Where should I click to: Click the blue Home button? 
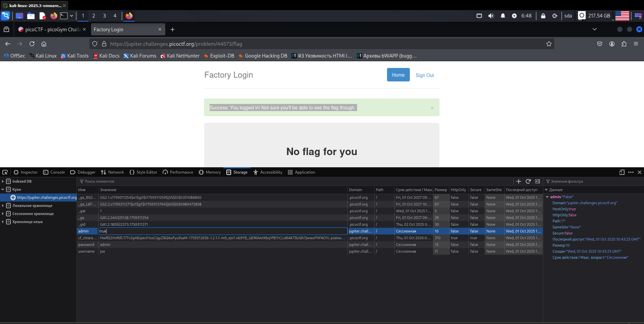click(398, 75)
